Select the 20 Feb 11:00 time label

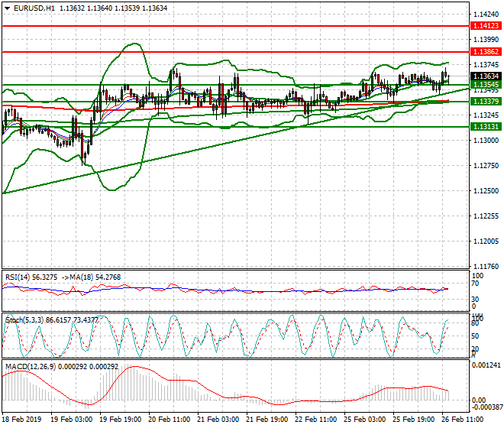169,420
